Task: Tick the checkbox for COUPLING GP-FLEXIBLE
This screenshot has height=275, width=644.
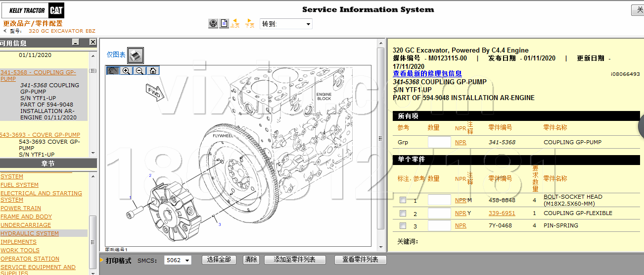Action: click(x=403, y=213)
